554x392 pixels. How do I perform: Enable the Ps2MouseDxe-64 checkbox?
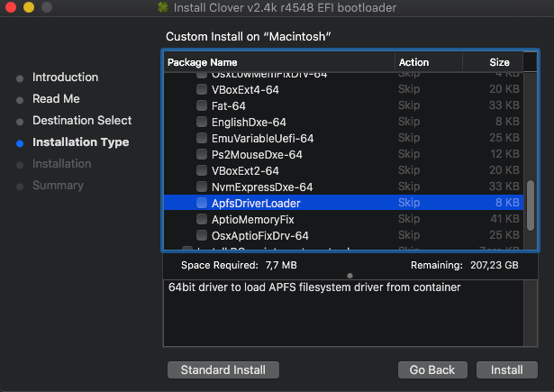(202, 154)
